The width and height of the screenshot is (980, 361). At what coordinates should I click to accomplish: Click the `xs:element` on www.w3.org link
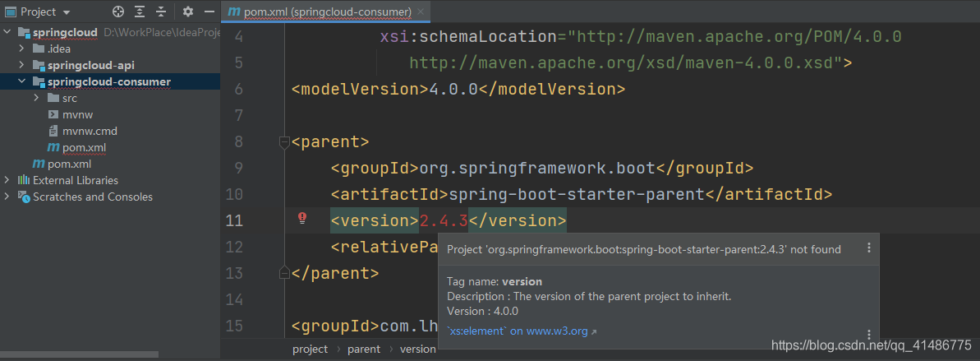[x=517, y=331]
